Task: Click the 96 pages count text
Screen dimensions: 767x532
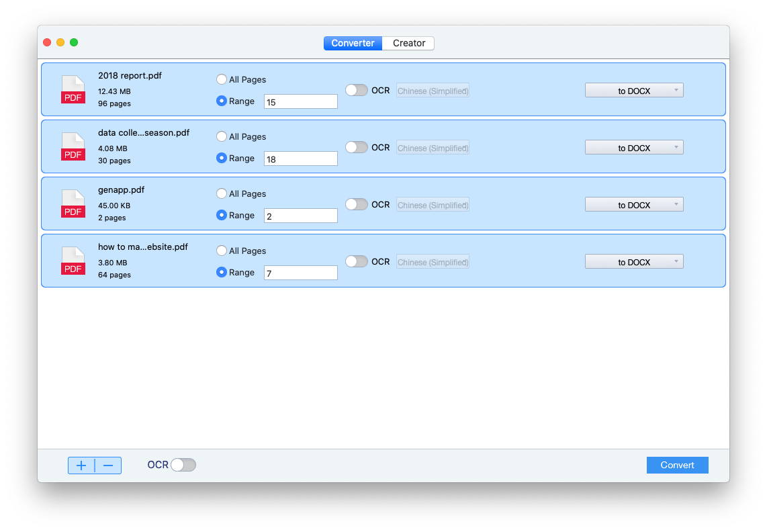Action: pyautogui.click(x=114, y=103)
